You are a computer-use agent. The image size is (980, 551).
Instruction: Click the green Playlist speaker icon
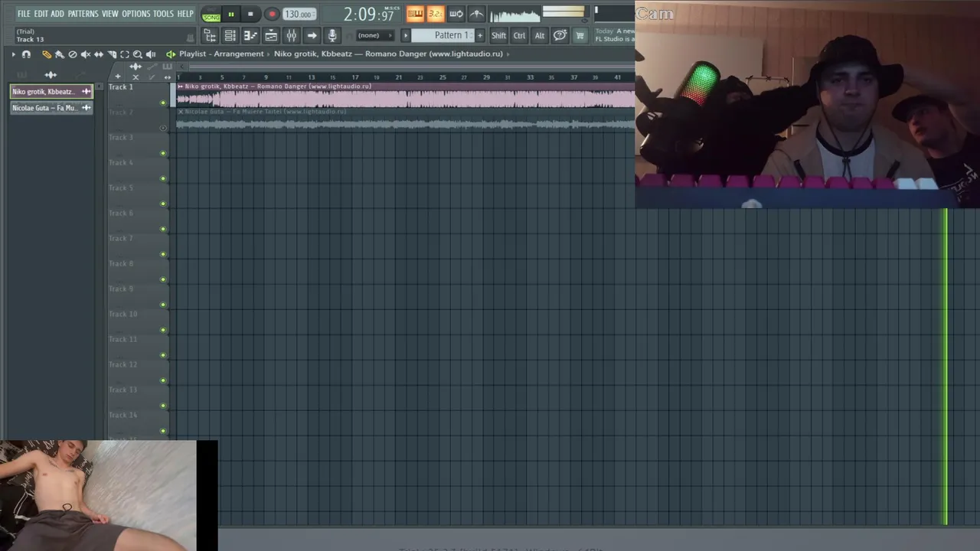pos(170,54)
